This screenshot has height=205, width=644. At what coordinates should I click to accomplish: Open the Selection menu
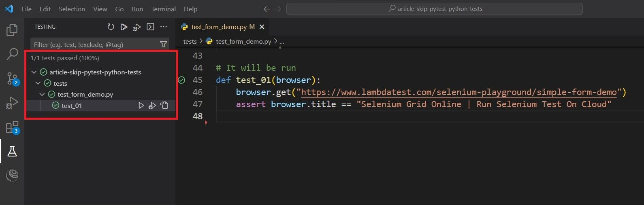pos(72,9)
